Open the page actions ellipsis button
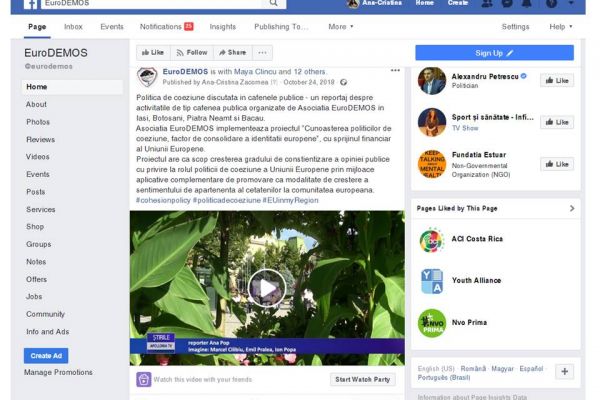This screenshot has height=400, width=600. tap(262, 53)
